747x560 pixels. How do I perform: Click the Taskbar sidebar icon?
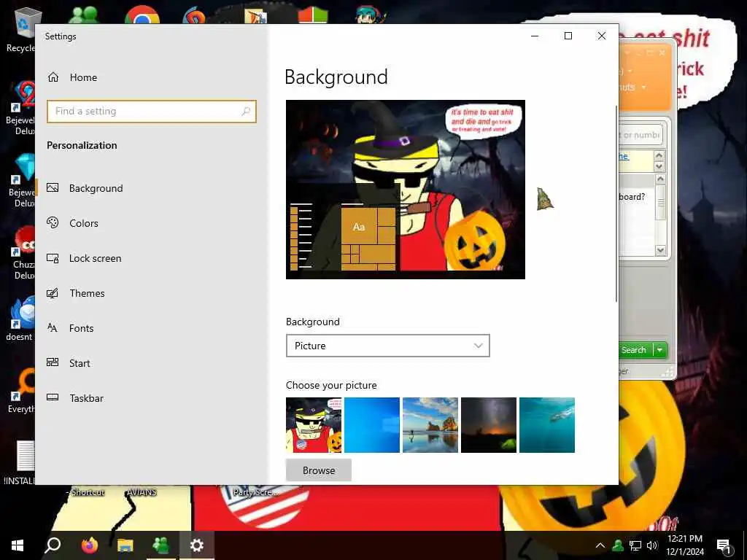click(53, 397)
